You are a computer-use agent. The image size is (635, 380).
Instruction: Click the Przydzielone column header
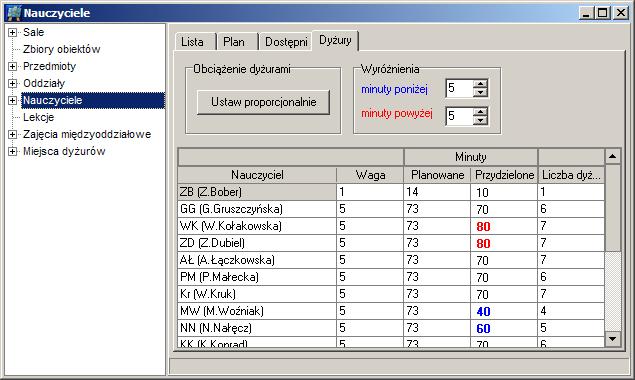coord(504,175)
